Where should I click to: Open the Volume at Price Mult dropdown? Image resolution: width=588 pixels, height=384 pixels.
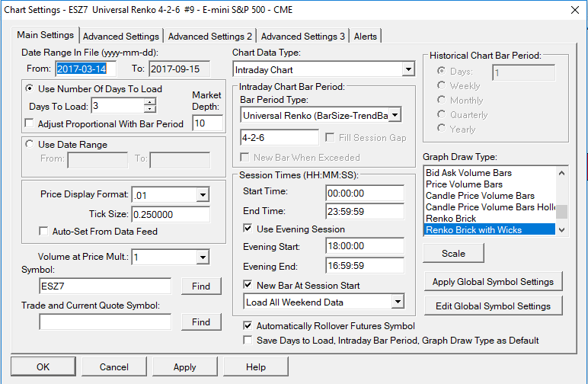click(x=203, y=258)
